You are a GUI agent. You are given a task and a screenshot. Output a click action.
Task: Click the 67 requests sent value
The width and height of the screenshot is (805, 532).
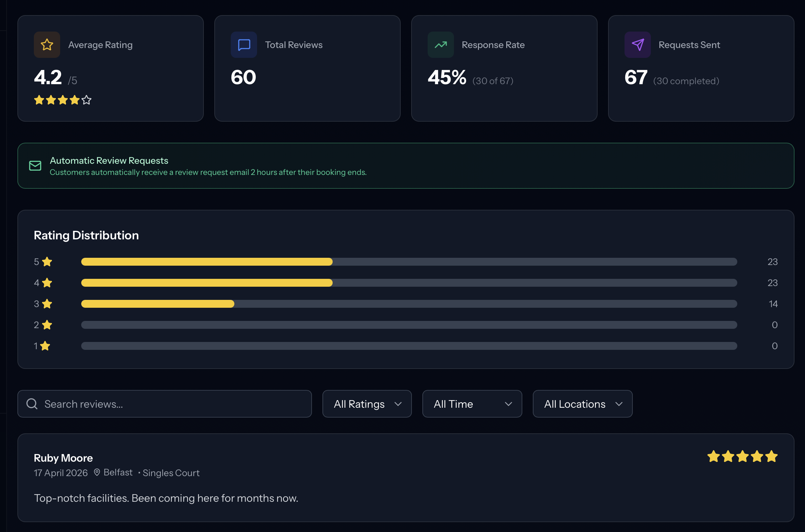636,77
